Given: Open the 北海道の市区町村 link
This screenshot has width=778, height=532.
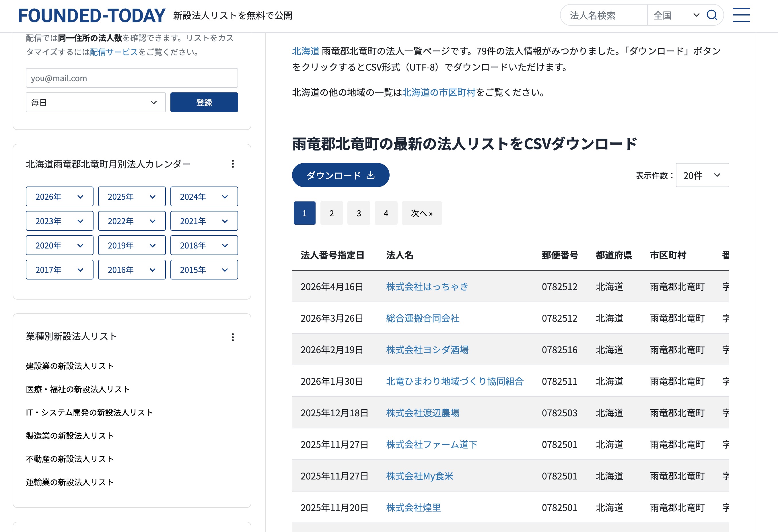Looking at the screenshot, I should pyautogui.click(x=439, y=93).
